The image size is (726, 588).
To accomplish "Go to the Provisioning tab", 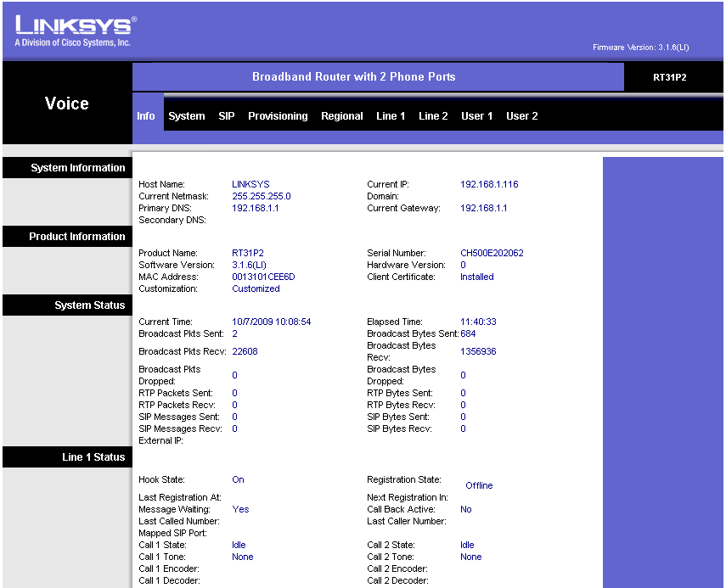I will click(x=278, y=116).
